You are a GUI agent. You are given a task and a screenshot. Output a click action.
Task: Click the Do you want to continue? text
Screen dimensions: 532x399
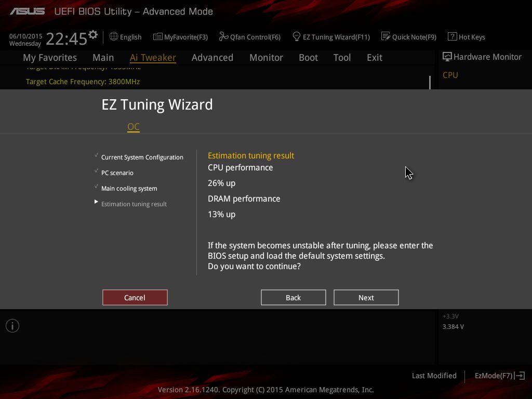click(x=254, y=267)
